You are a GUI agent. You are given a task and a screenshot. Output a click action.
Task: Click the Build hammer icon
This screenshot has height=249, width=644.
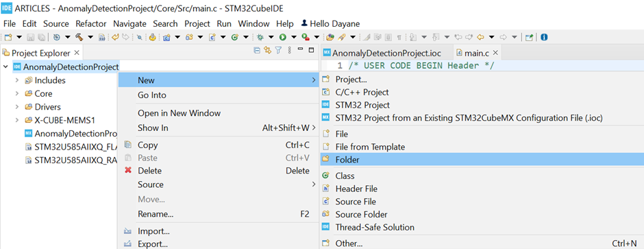coord(79,37)
